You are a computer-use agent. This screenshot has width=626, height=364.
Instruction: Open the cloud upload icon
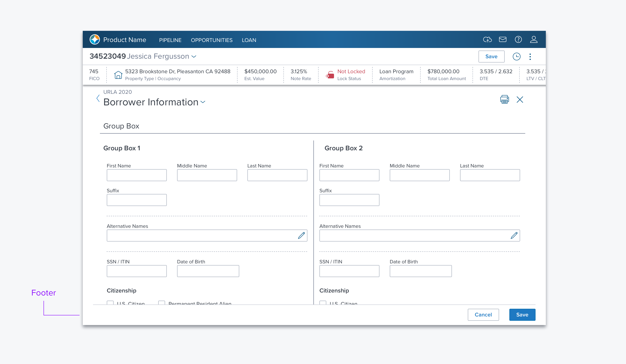click(x=487, y=39)
